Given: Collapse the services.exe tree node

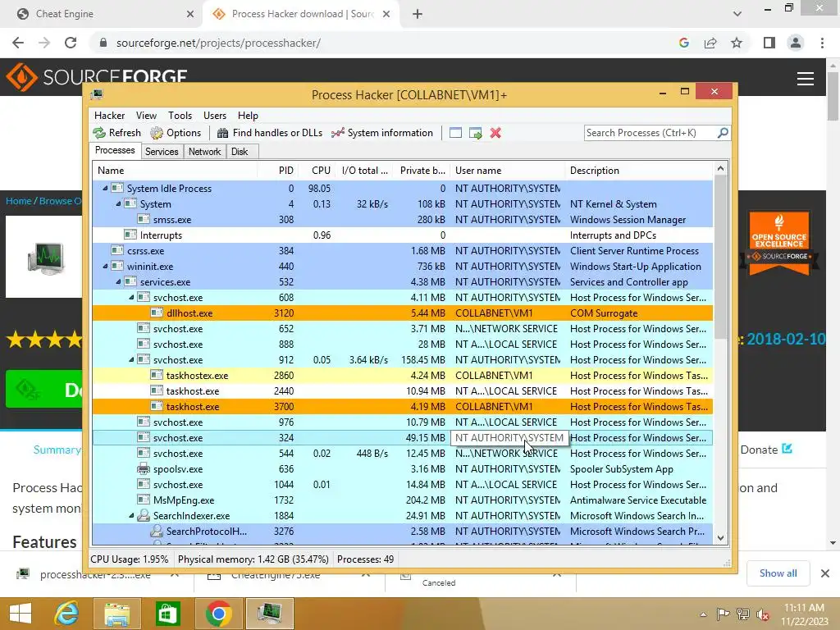Looking at the screenshot, I should 118,282.
